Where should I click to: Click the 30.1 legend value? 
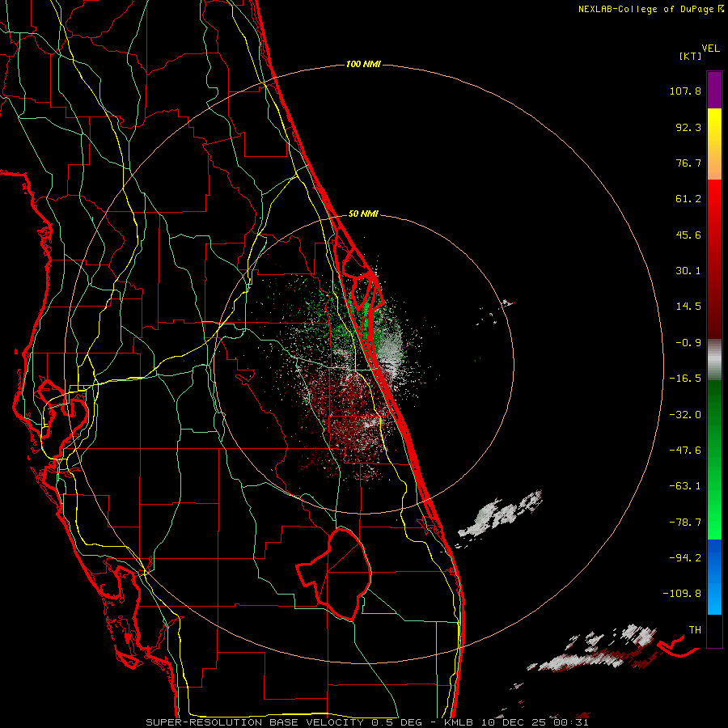tap(688, 271)
